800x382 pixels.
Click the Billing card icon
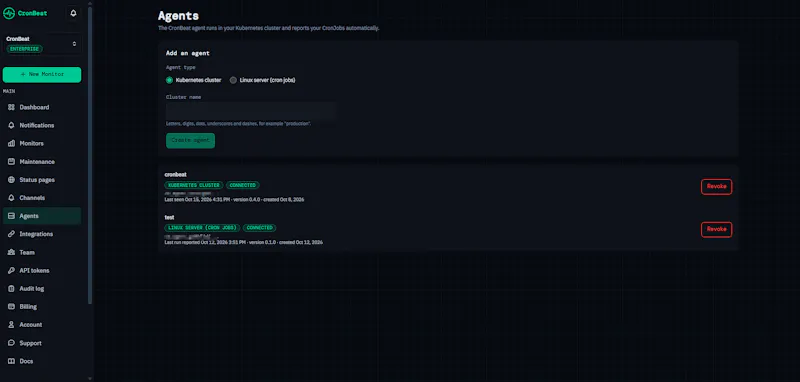(11, 307)
